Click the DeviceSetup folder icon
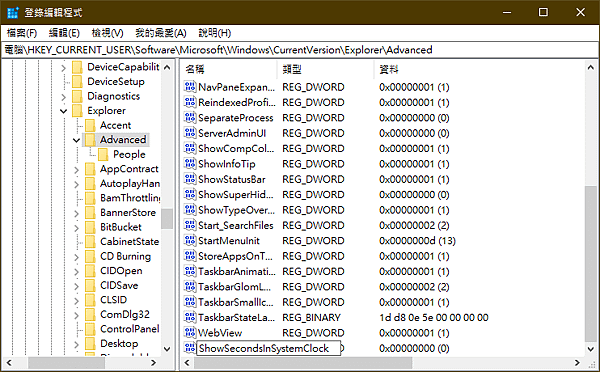The height and width of the screenshot is (372, 600). point(78,82)
